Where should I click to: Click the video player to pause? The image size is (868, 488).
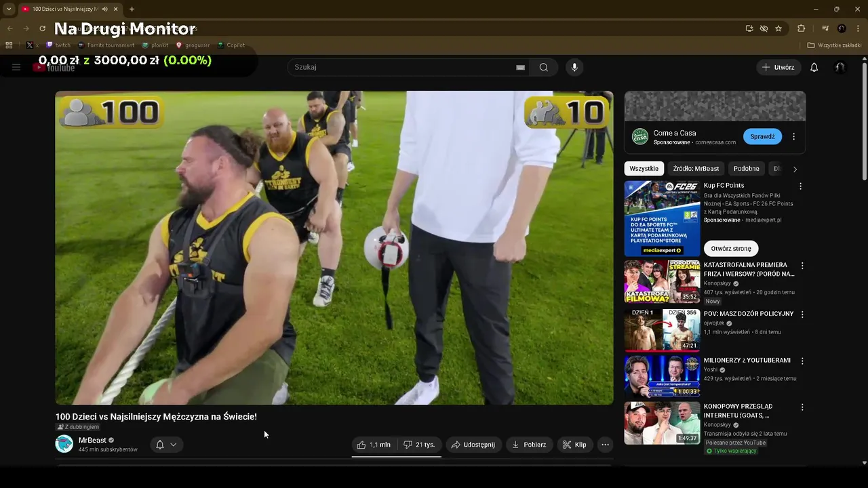click(x=334, y=247)
